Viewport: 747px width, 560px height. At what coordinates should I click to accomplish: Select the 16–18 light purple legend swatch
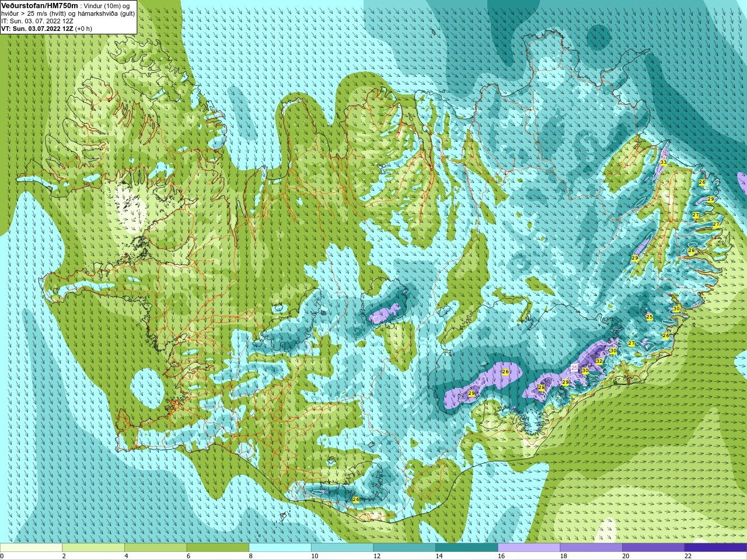pyautogui.click(x=529, y=547)
